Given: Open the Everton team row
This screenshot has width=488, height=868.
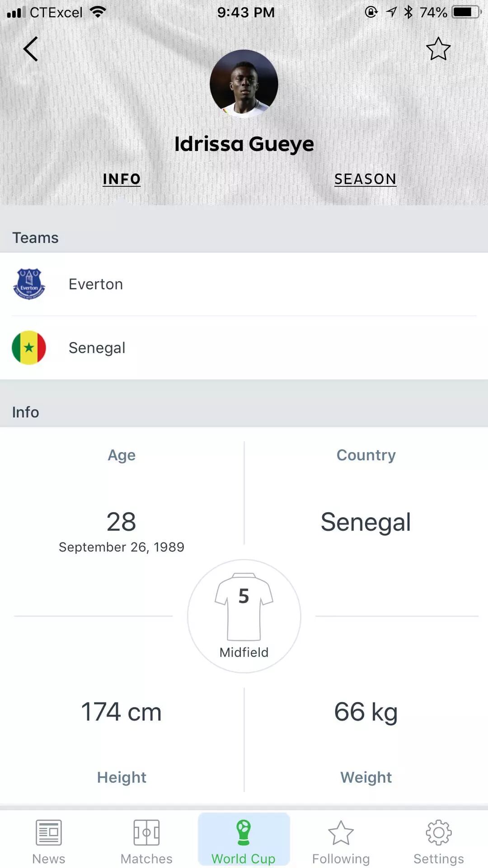Looking at the screenshot, I should [x=244, y=284].
